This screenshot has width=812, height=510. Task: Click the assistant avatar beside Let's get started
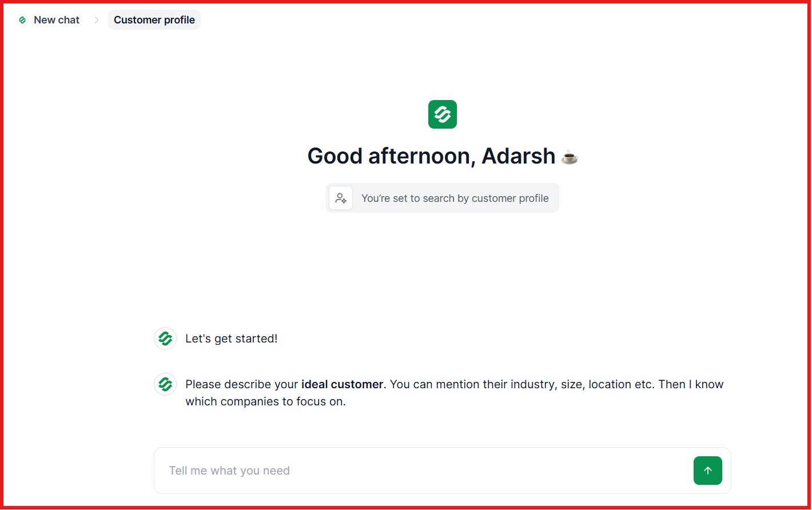point(165,338)
